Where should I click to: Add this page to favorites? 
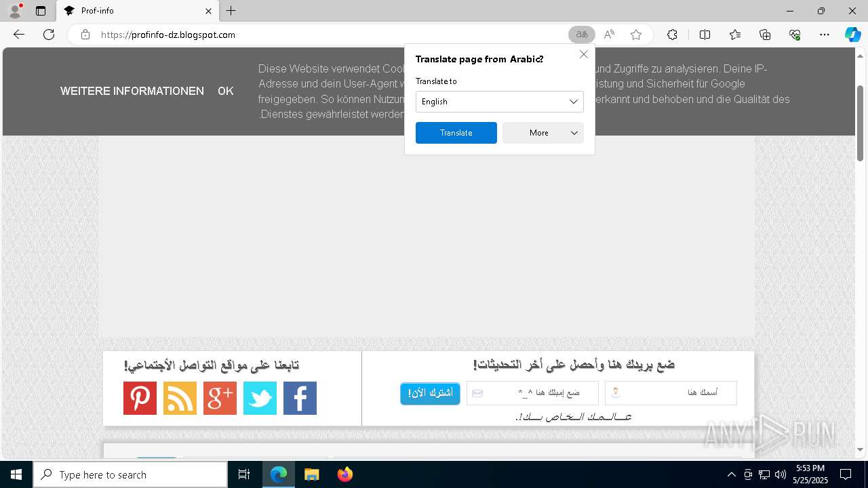point(636,35)
